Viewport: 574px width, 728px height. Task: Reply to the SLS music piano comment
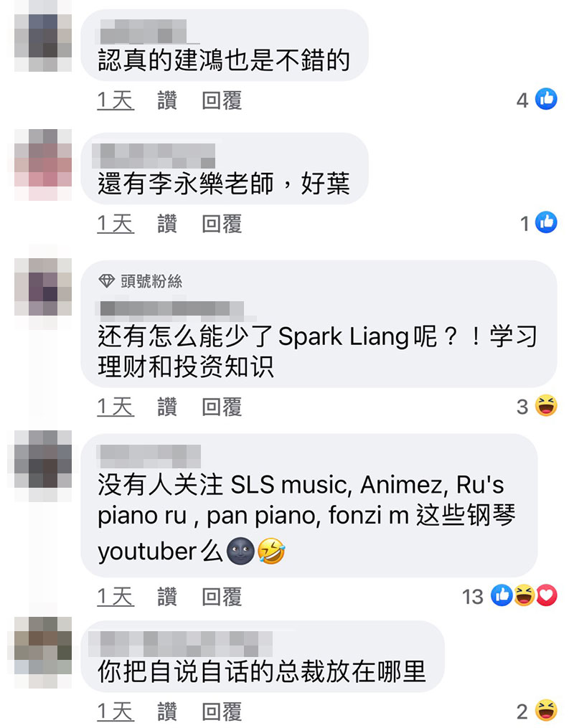pos(222,597)
